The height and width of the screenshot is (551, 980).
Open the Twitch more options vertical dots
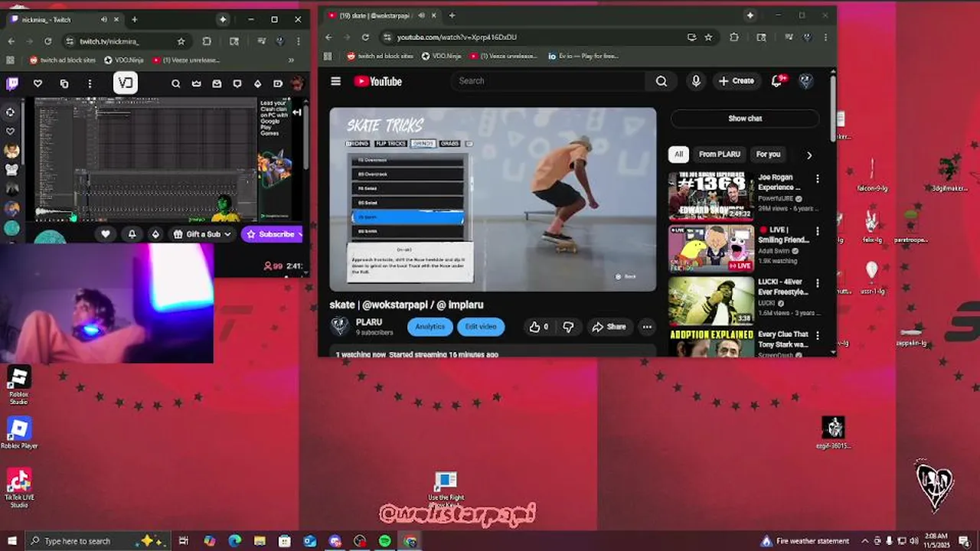[90, 83]
